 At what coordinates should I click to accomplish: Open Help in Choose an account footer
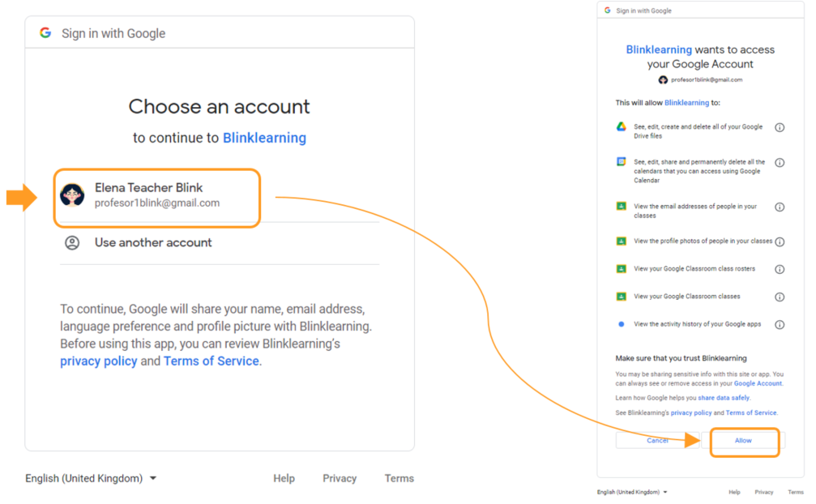284,479
